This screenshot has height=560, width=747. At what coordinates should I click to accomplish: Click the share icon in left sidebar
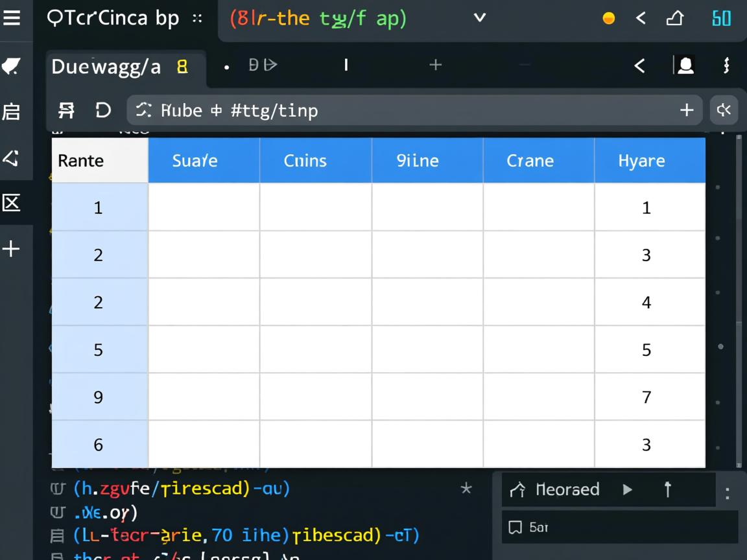(12, 157)
